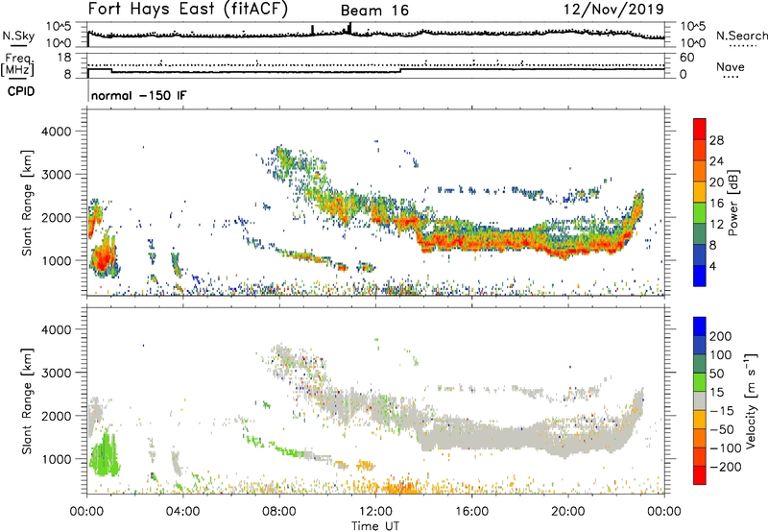
Task: Click the 'Beam 16' label
Action: tap(374, 11)
